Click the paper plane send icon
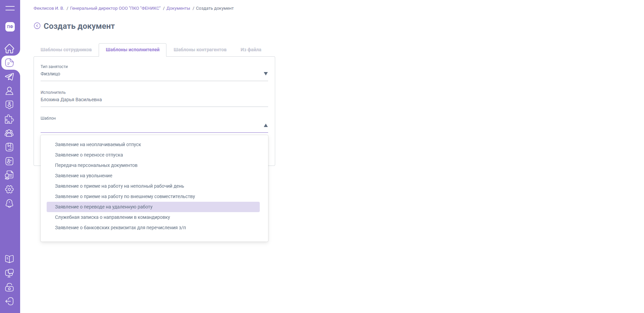The width and height of the screenshot is (644, 313). 9,77
